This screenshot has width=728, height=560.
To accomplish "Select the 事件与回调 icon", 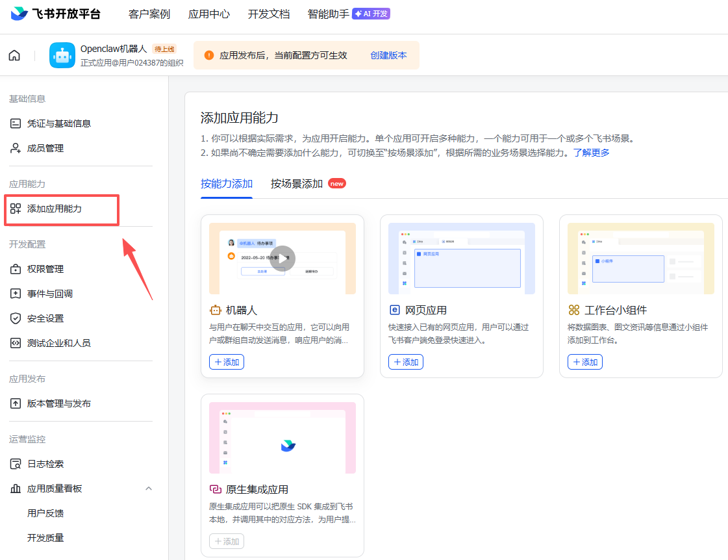I will click(17, 293).
